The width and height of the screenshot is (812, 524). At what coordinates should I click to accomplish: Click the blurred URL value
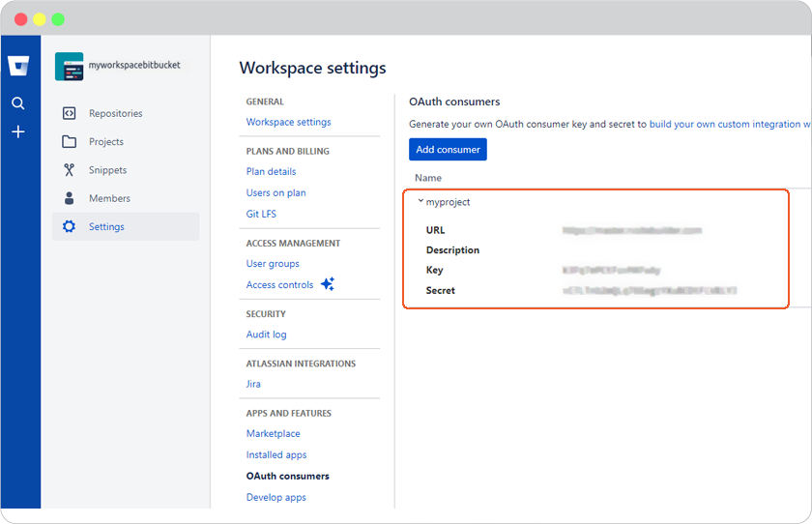pos(632,230)
